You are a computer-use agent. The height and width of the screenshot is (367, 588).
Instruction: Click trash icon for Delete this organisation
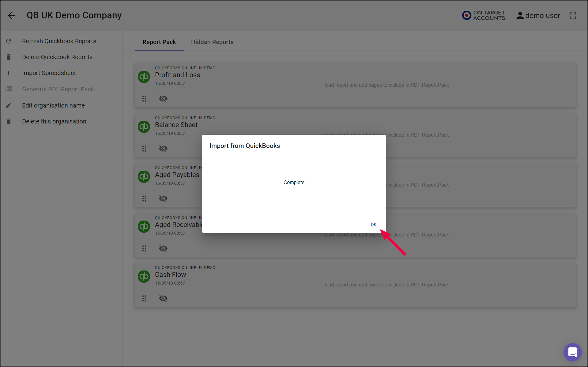pyautogui.click(x=9, y=121)
